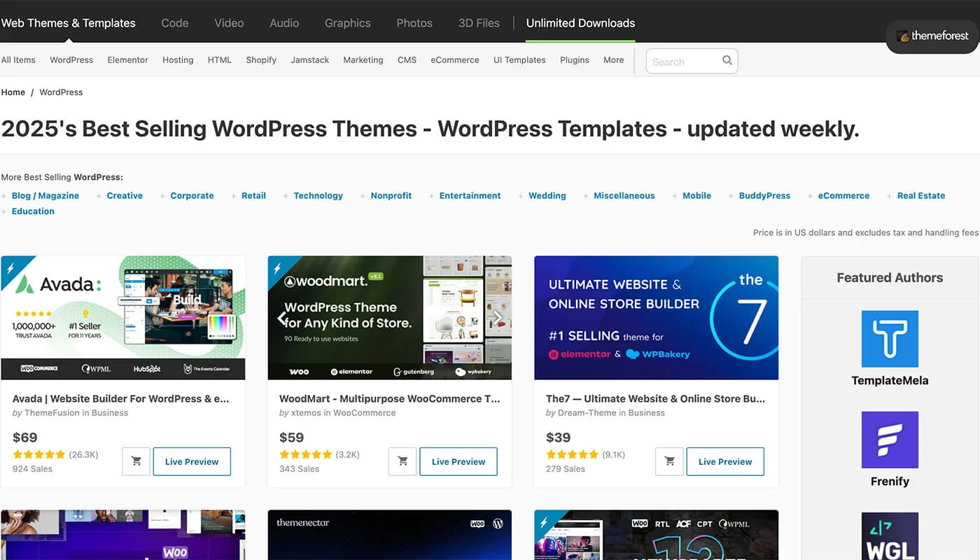Image resolution: width=980 pixels, height=560 pixels.
Task: Open The7's Live Preview
Action: [x=724, y=461]
